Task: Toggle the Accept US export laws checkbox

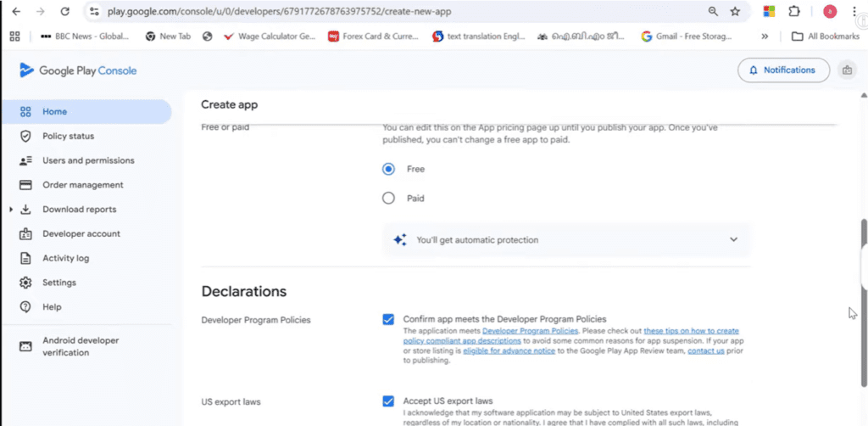Action: click(x=388, y=401)
